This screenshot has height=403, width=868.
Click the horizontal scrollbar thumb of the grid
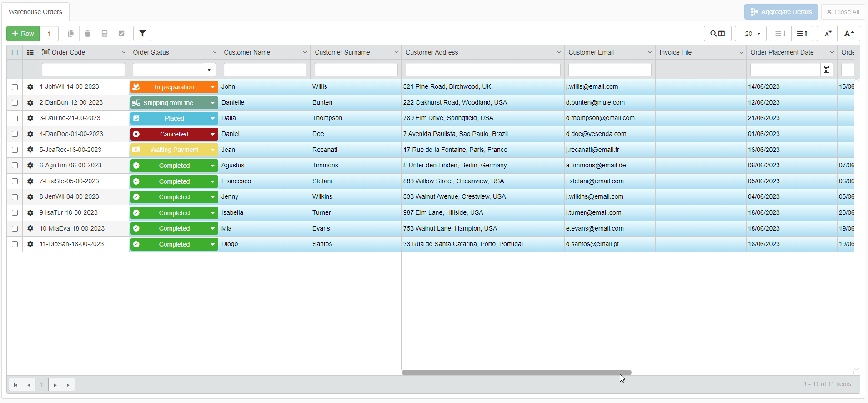pyautogui.click(x=517, y=373)
